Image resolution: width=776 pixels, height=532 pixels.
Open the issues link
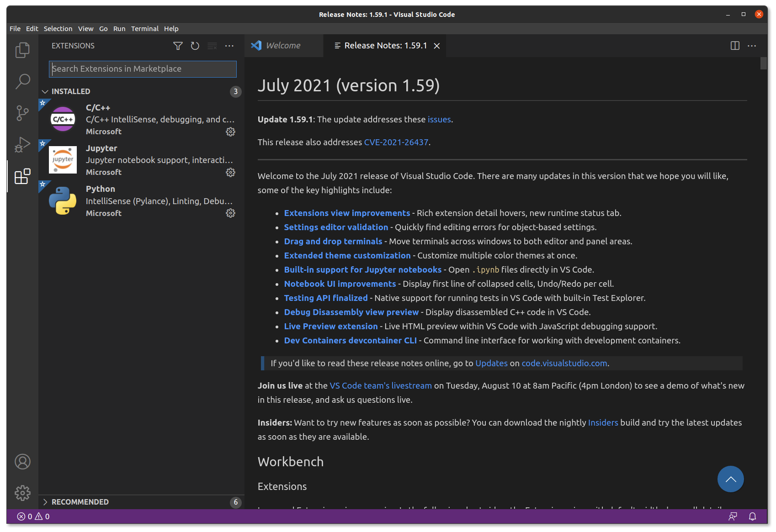pos(439,119)
